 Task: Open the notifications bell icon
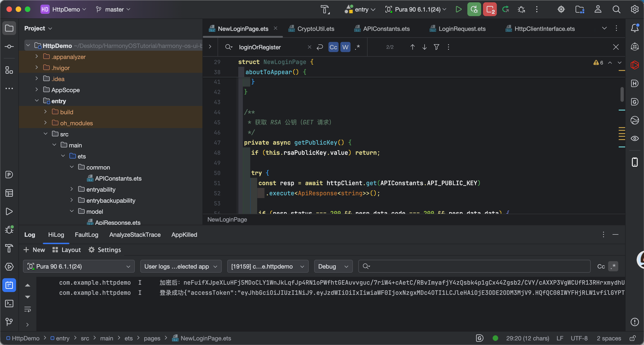click(x=635, y=28)
